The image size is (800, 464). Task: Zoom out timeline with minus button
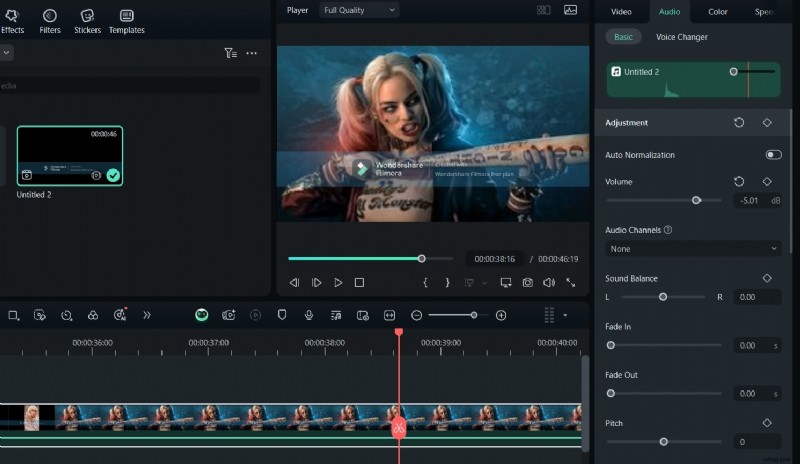point(416,315)
